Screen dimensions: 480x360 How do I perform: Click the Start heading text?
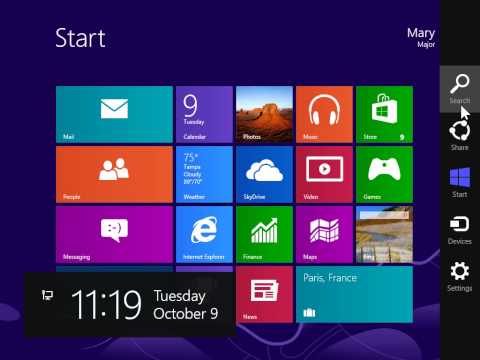[80, 38]
